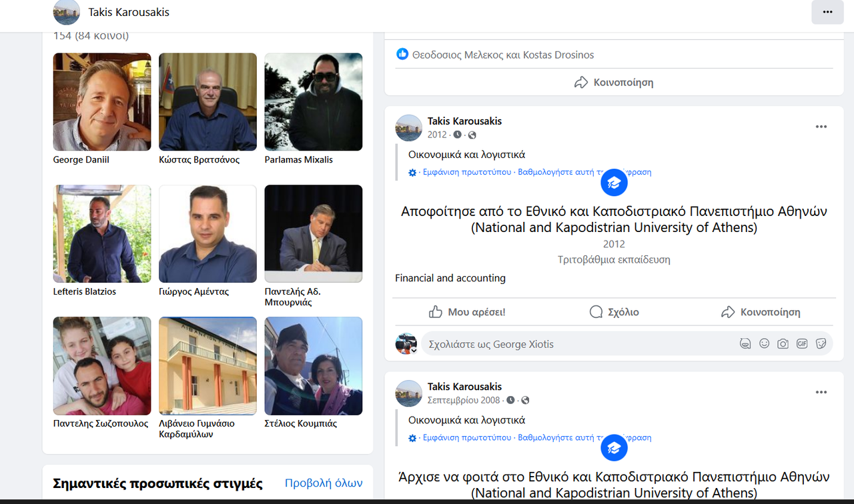Viewport: 854px width, 504px height.
Task: Click Προβολή όλων in Σημαντικές προσωπικές στιγμές
Action: point(324,483)
